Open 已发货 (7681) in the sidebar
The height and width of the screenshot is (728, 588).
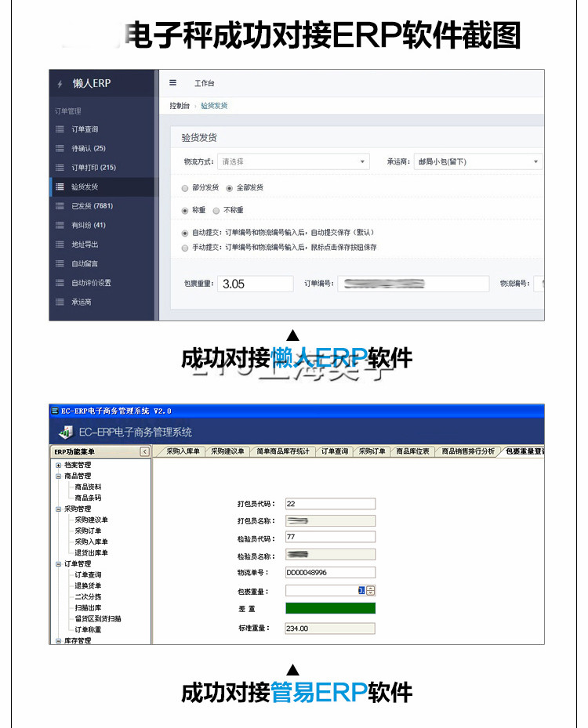pyautogui.click(x=92, y=205)
